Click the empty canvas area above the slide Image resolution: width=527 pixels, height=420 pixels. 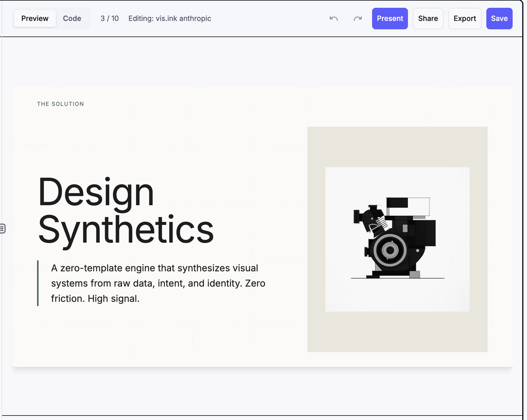click(262, 61)
